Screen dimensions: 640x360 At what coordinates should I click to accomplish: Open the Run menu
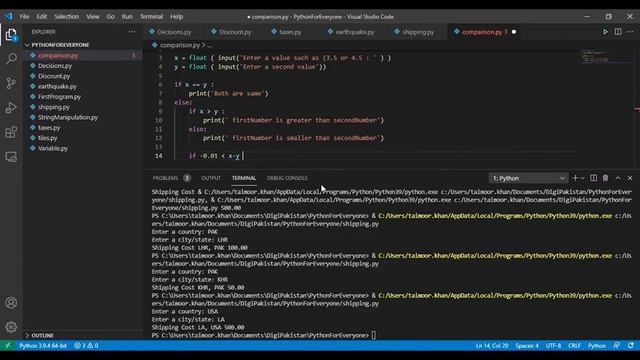[x=127, y=17]
